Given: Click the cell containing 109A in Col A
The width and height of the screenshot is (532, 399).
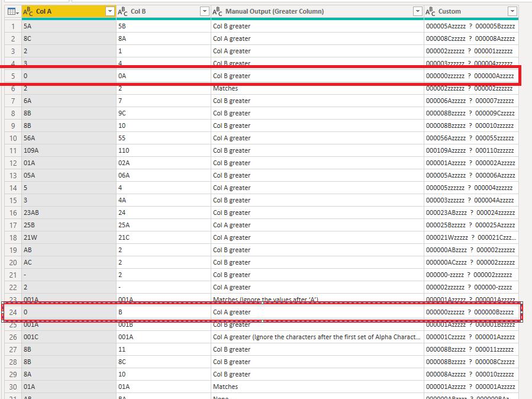Looking at the screenshot, I should (x=69, y=150).
